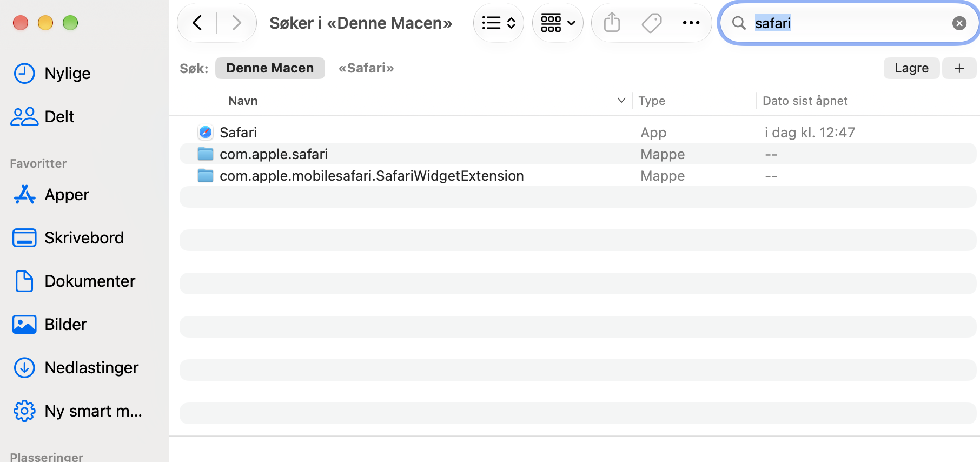Screen dimensions: 980x462
Task: Select the Denne Macen search scope
Action: click(x=270, y=68)
